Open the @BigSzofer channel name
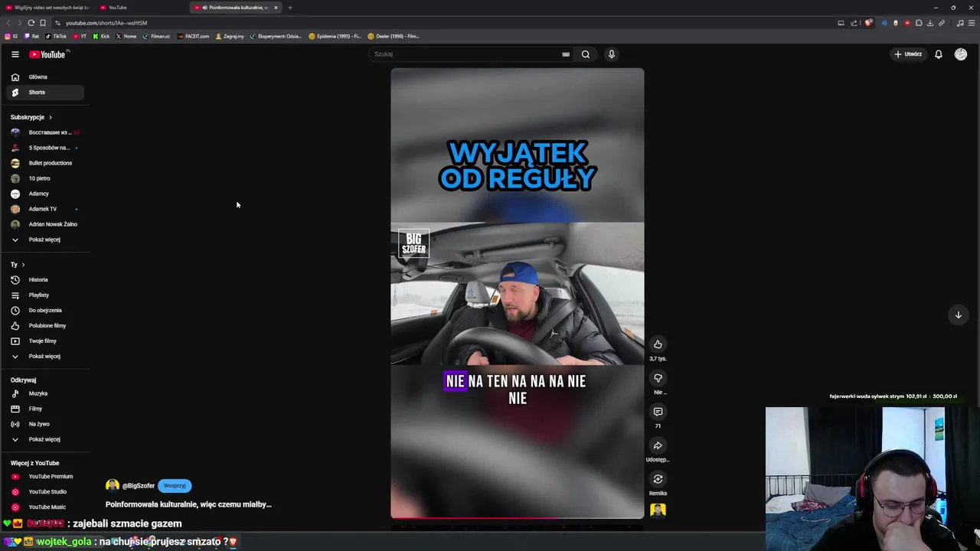Screen dimensions: 980x551 click(139, 486)
